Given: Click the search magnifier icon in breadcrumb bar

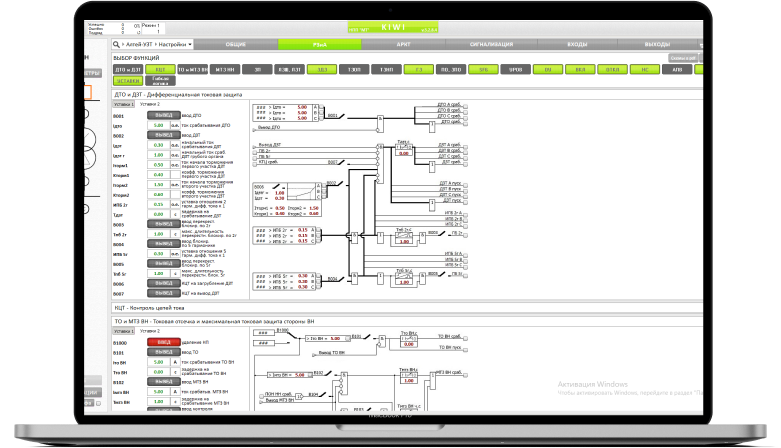Looking at the screenshot, I should click(x=117, y=45).
